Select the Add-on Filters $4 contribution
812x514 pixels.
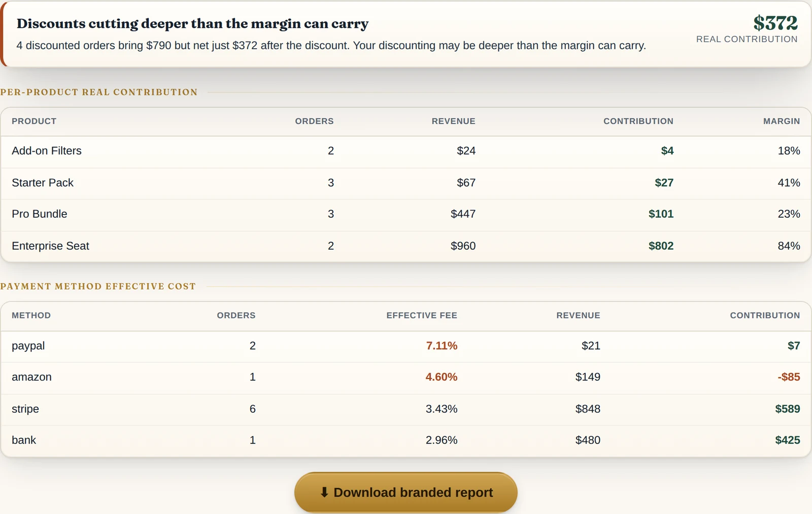point(667,151)
